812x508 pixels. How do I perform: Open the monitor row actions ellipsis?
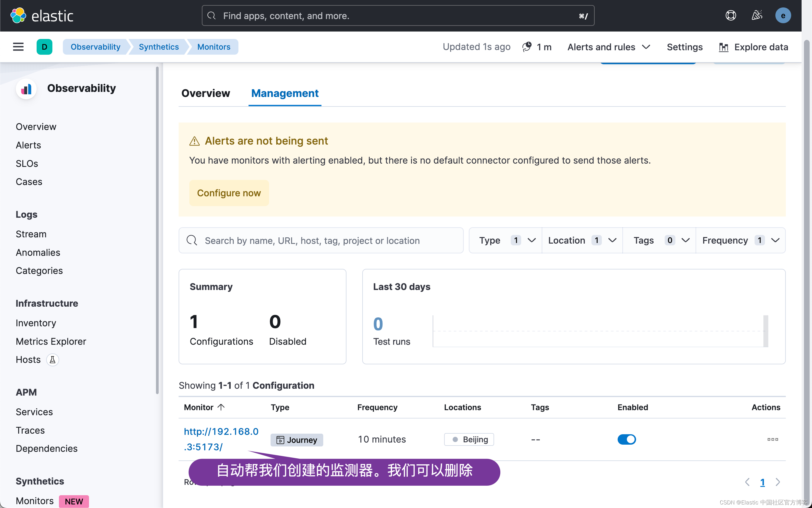pyautogui.click(x=772, y=439)
